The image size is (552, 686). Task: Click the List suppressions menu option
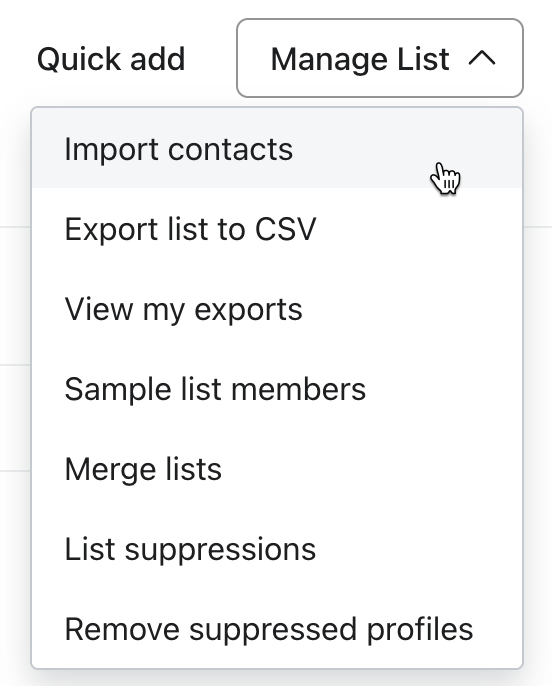[x=277, y=549]
